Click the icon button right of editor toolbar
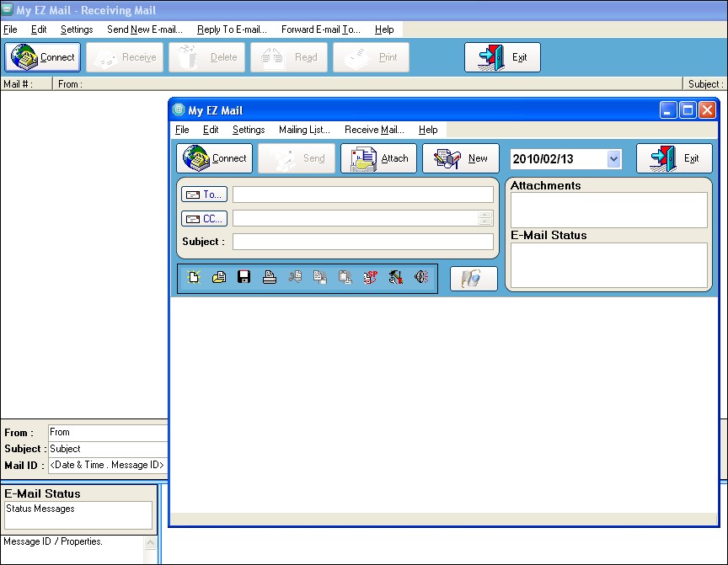 coord(474,279)
